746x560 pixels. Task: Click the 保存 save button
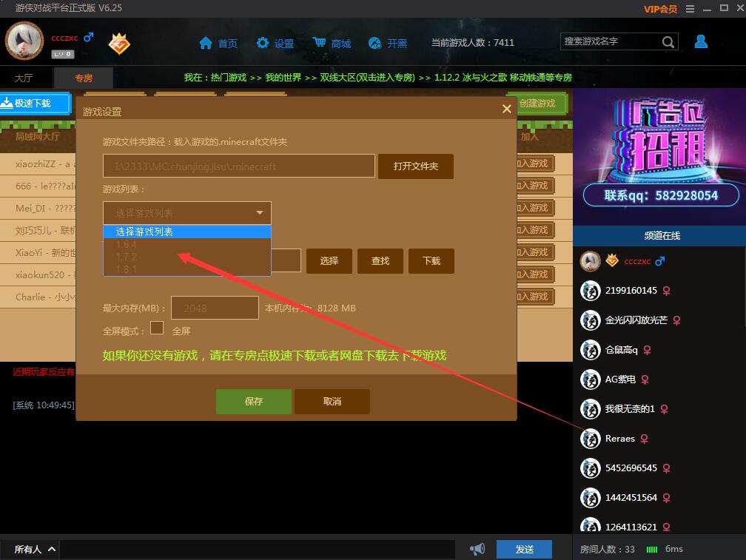253,401
